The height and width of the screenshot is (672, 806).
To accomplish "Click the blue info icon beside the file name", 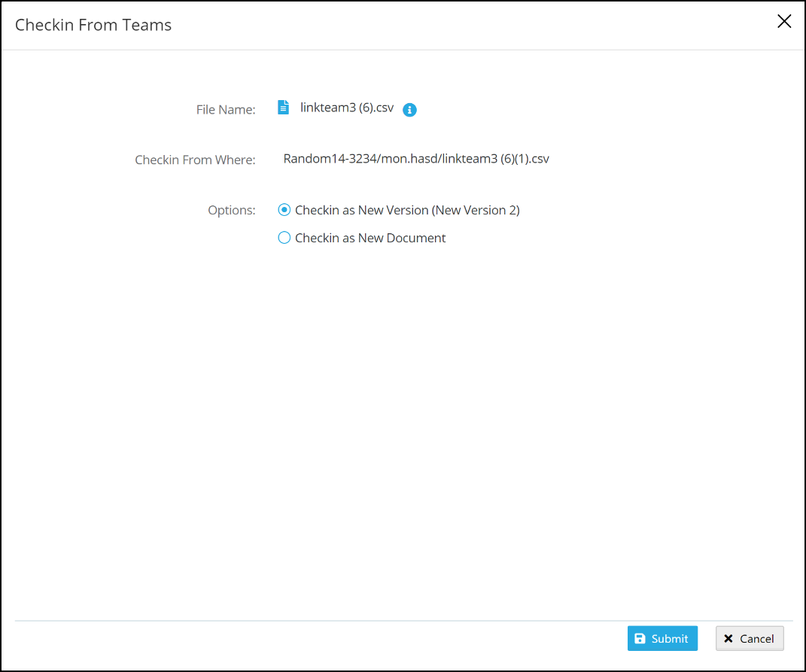I will coord(409,110).
